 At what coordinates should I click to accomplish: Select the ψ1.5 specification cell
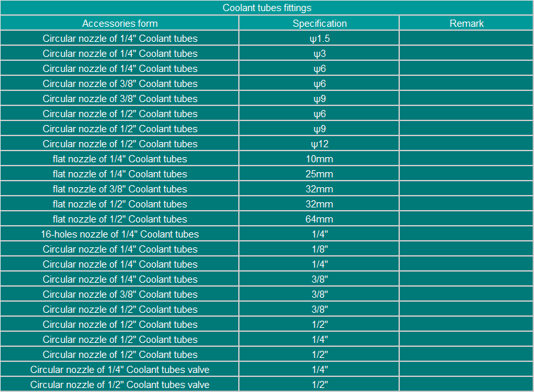[319, 39]
